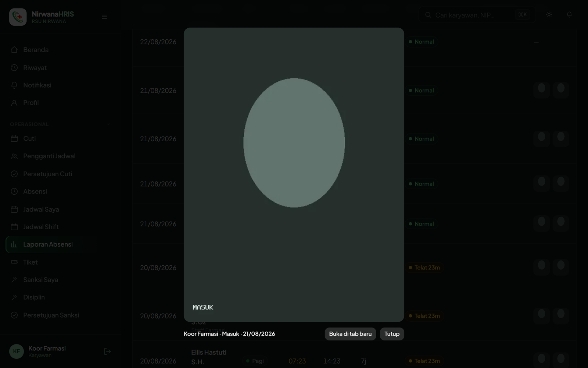588x368 pixels.
Task: Click the KF user avatar
Action: (17, 351)
